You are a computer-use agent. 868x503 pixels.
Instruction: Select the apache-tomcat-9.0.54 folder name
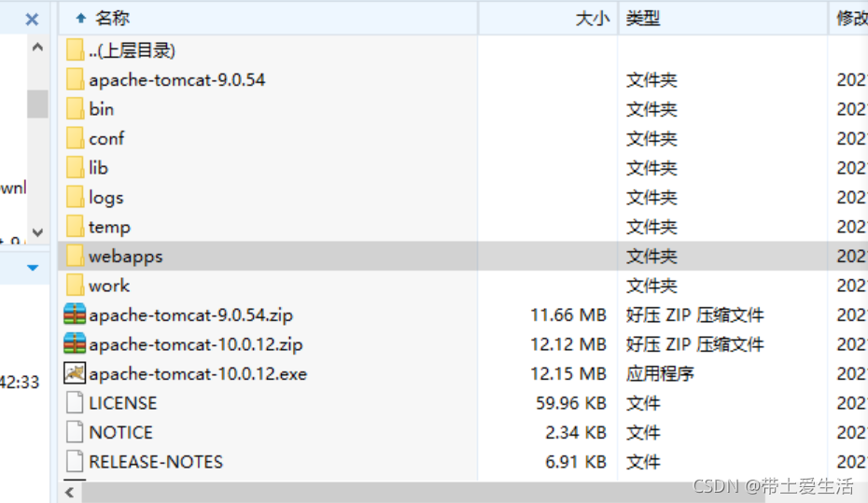(x=177, y=79)
